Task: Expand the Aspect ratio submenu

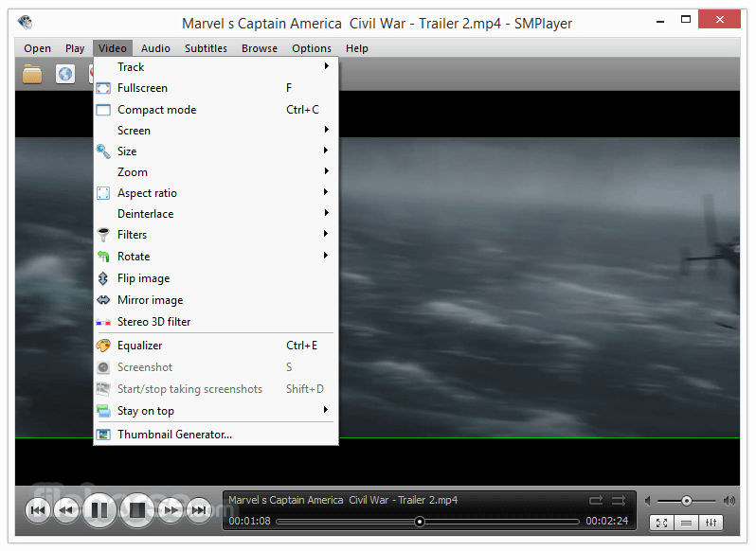Action: click(x=216, y=193)
